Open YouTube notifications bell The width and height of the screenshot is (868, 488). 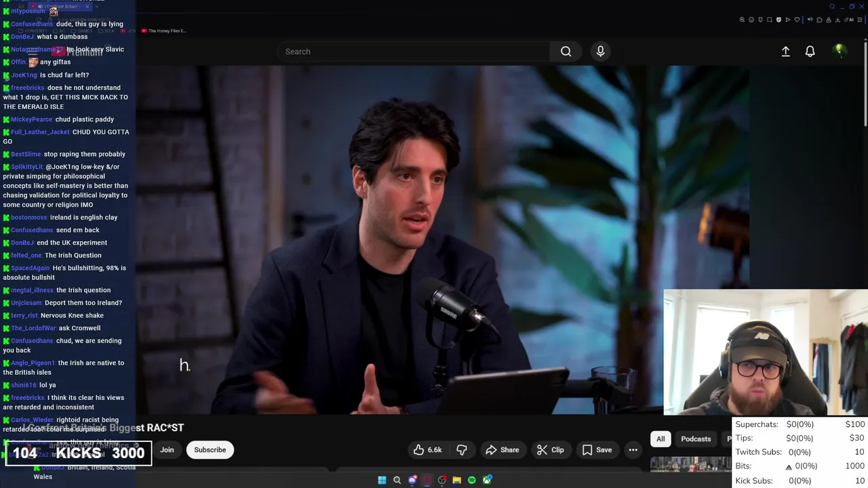(x=810, y=52)
